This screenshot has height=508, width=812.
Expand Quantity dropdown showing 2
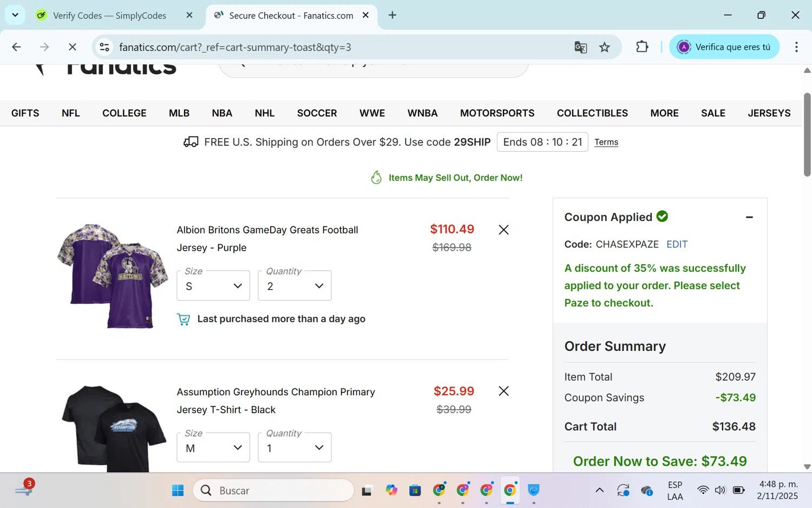[294, 285]
